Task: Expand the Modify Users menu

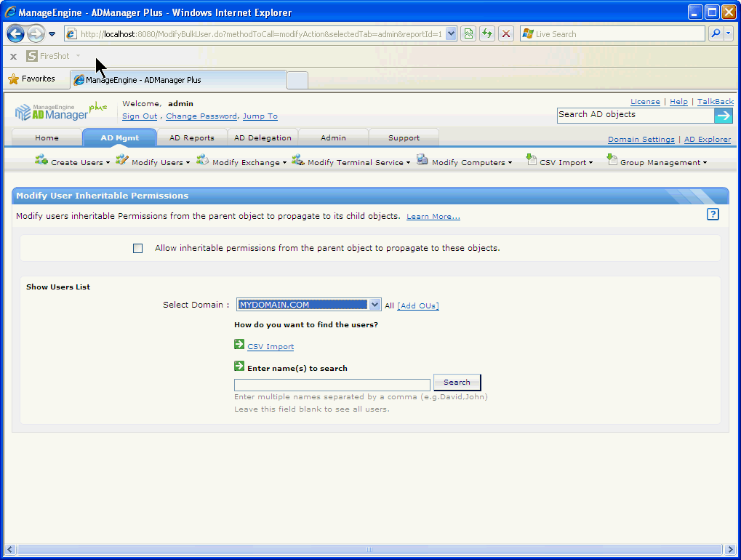Action: click(x=188, y=163)
